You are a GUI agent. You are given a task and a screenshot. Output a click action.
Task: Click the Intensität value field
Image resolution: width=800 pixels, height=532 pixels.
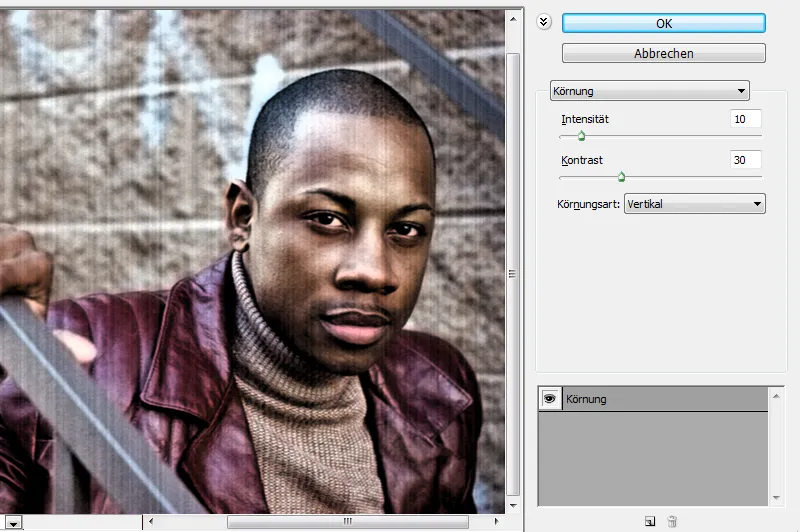(745, 119)
